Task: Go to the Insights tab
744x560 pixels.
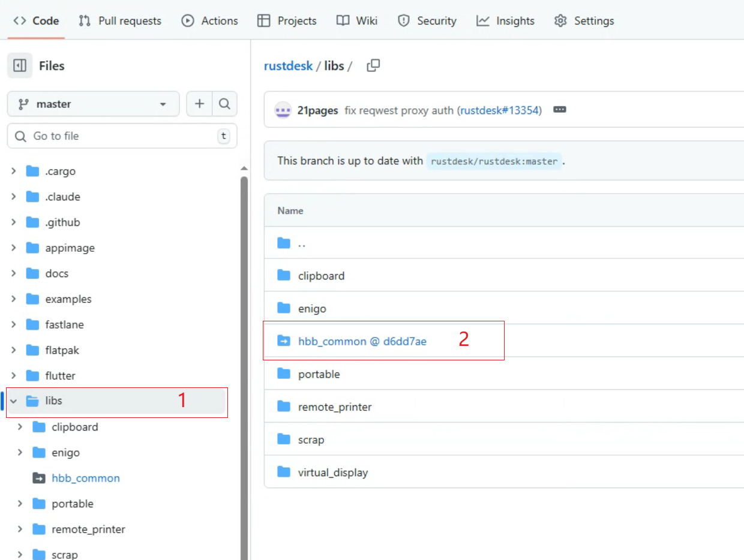Action: click(x=505, y=21)
